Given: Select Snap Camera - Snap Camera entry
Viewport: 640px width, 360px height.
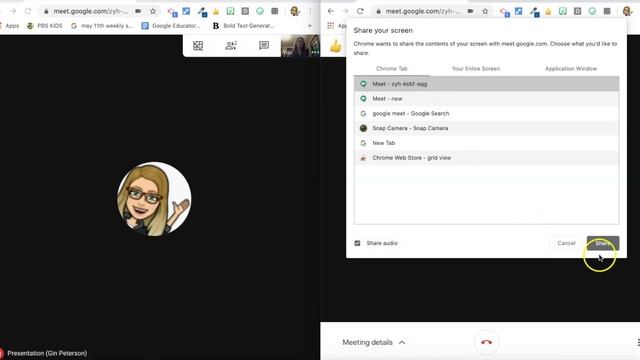Looking at the screenshot, I should click(486, 128).
